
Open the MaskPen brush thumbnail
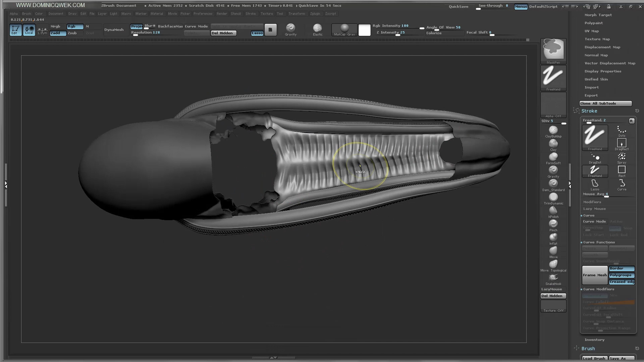(553, 50)
